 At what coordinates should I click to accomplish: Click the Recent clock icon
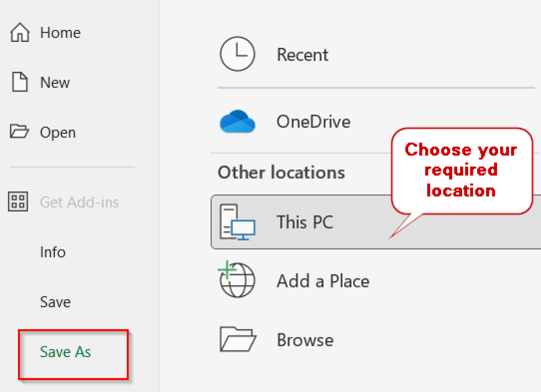pos(237,54)
